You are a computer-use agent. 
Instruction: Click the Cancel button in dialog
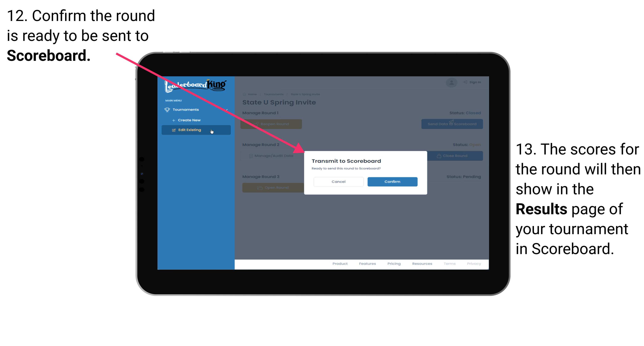[x=338, y=181]
